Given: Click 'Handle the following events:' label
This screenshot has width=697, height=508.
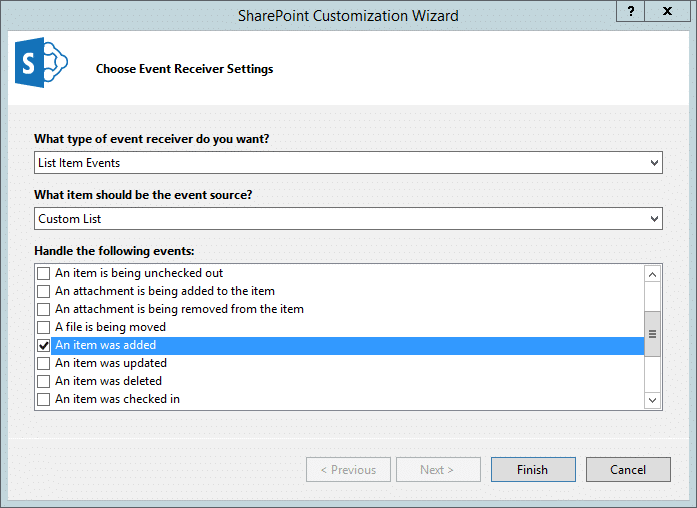Looking at the screenshot, I should [114, 251].
